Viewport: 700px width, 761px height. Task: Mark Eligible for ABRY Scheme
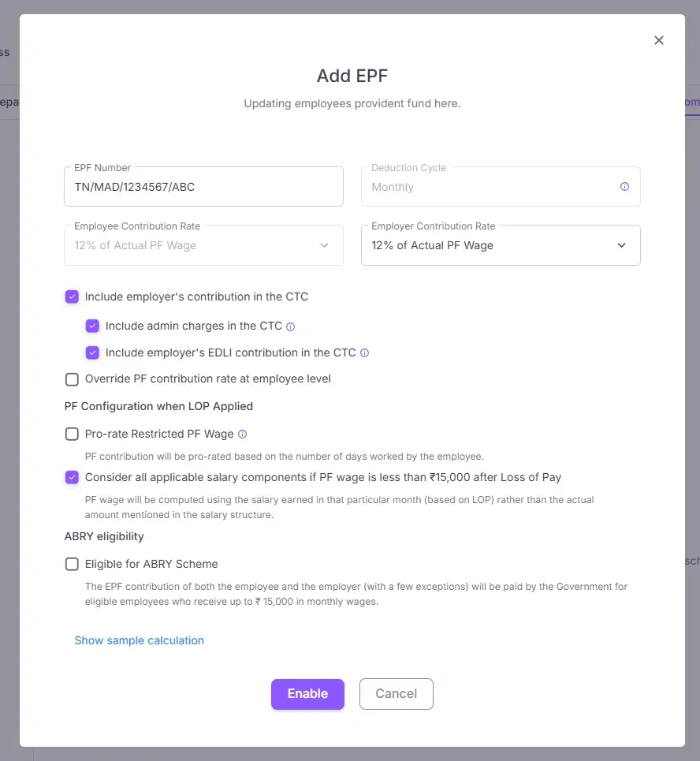tap(72, 564)
